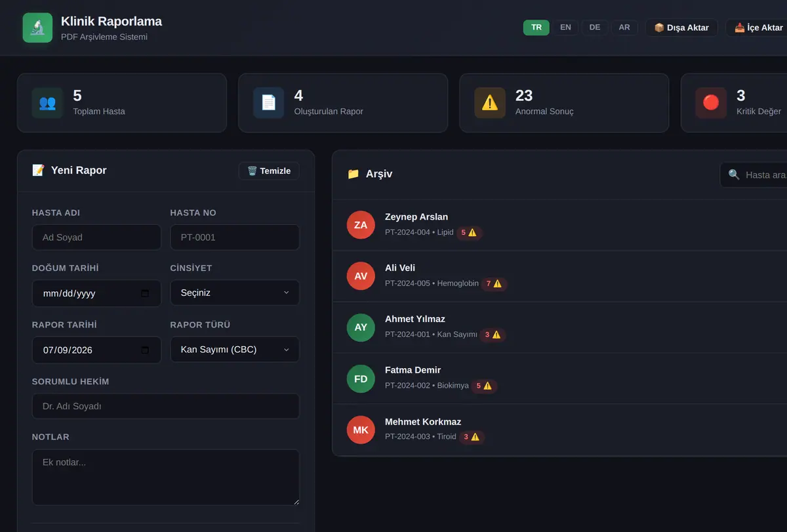Focus the Hasta No input field

click(235, 237)
